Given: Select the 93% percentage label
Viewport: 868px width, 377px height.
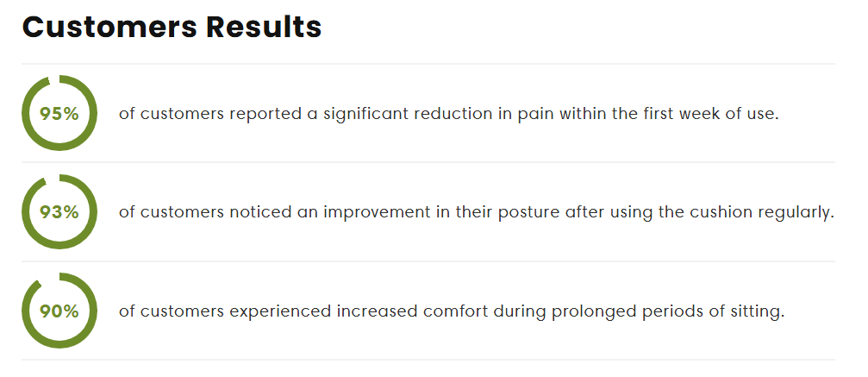Looking at the screenshot, I should [x=59, y=212].
